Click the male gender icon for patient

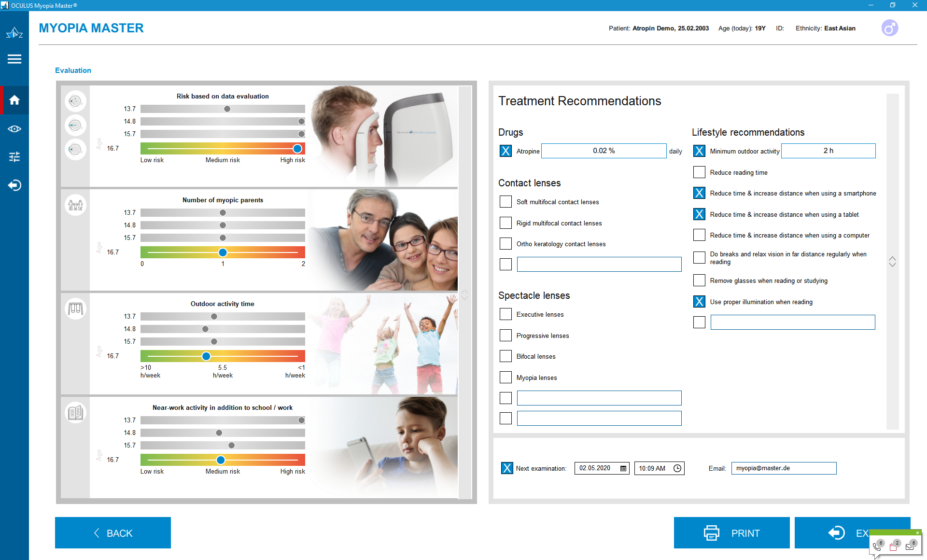889,28
